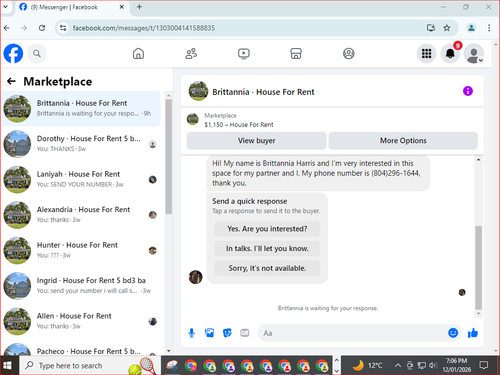Image resolution: width=500 pixels, height=375 pixels.
Task: Click Dorothy conversation seen avatar indicator
Action: point(153,144)
